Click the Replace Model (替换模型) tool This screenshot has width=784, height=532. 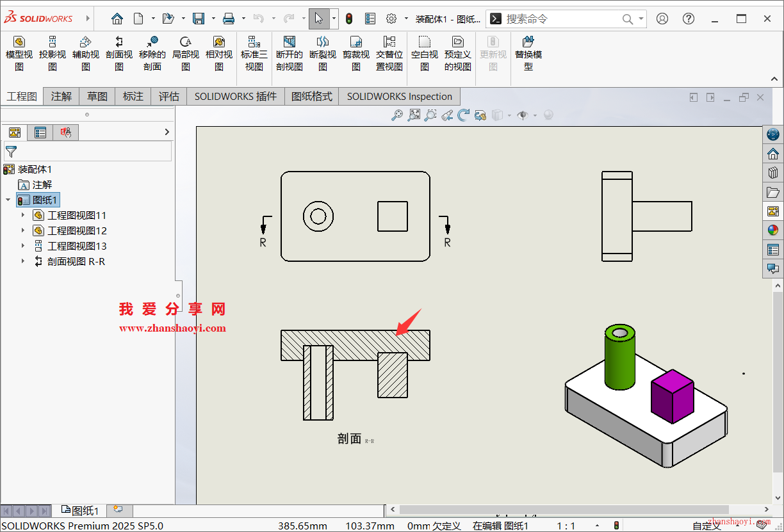point(528,53)
